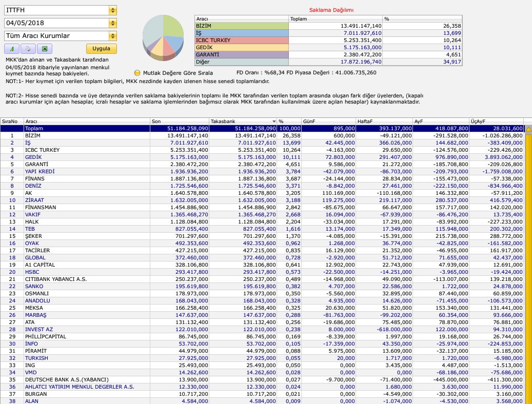The height and width of the screenshot is (404, 532).
Task: Open the DENİZ broker link
Action: tap(33, 186)
